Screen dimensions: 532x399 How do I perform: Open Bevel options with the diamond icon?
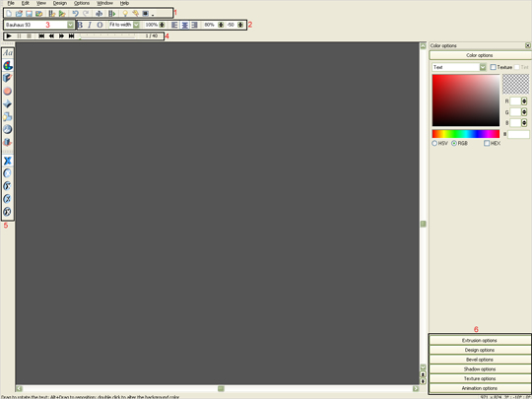(8, 103)
